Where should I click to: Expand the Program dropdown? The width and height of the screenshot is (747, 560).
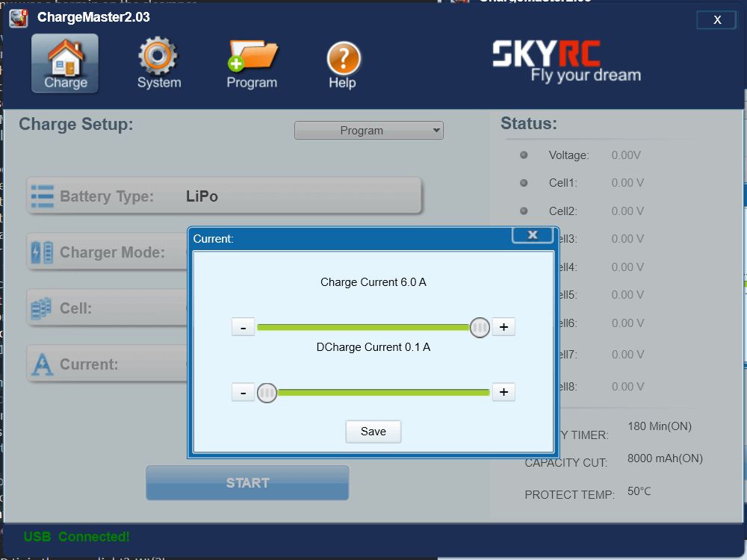tap(369, 131)
